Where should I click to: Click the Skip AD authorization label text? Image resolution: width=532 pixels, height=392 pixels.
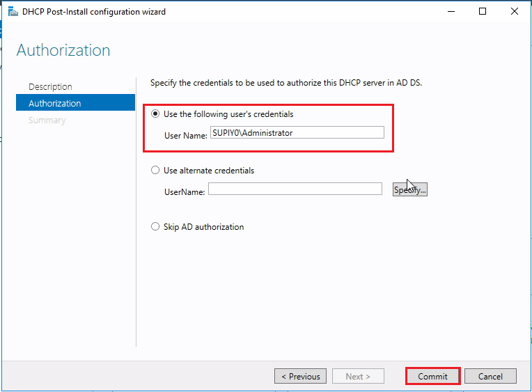[203, 227]
